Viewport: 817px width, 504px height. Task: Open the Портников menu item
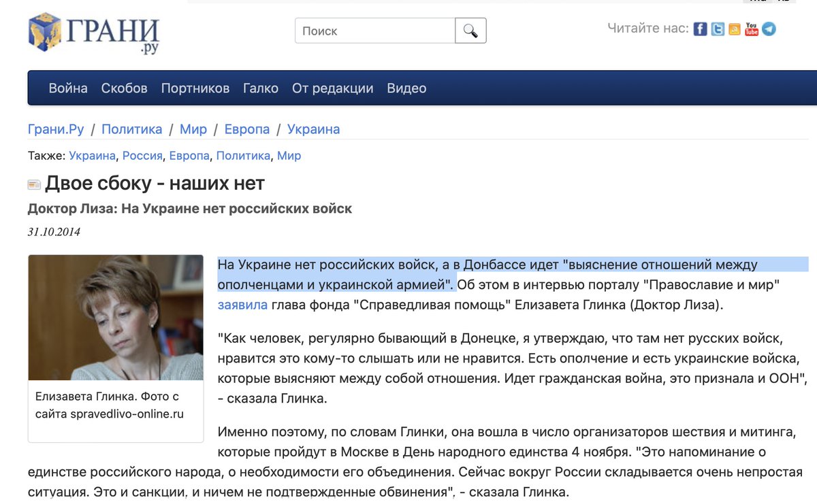(x=195, y=88)
